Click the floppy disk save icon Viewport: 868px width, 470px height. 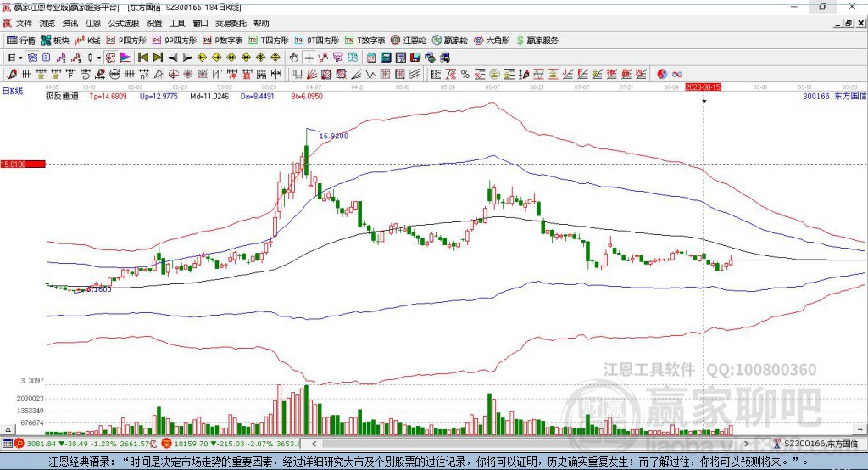[415, 58]
